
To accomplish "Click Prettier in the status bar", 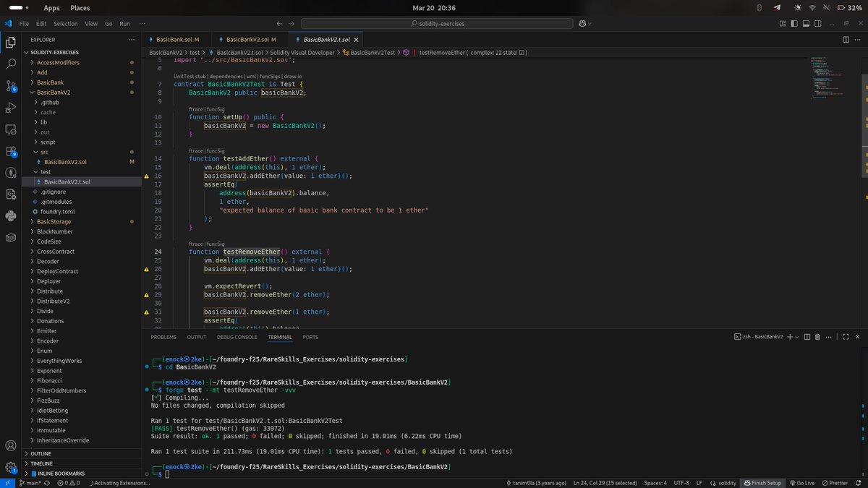I will [x=834, y=482].
